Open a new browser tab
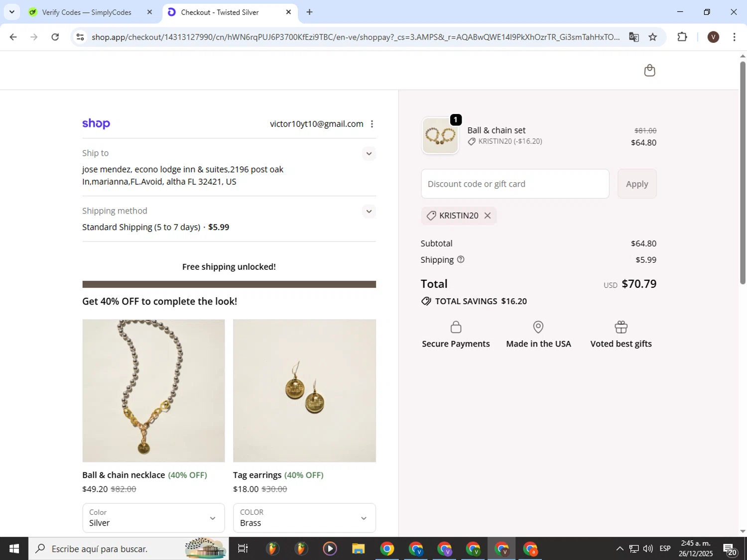747x560 pixels. click(309, 12)
